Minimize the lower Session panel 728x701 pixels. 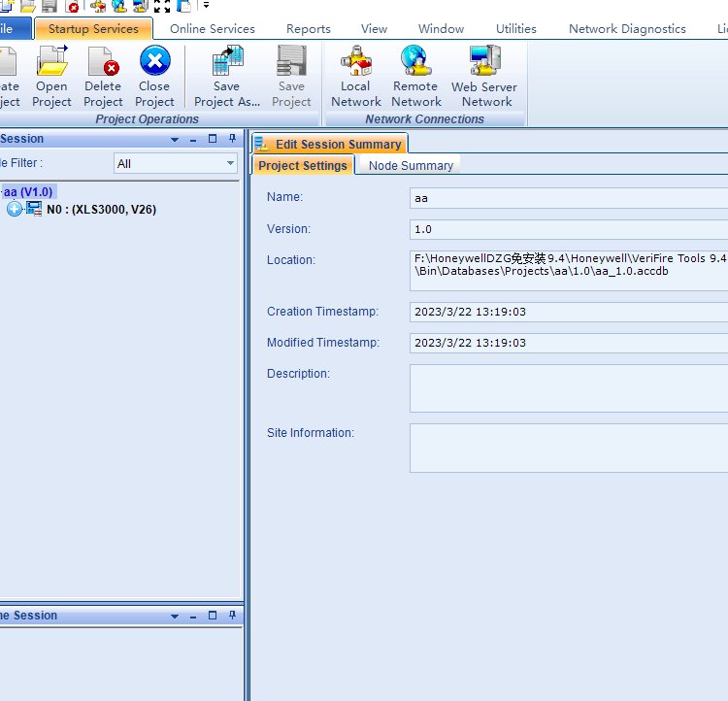193,616
